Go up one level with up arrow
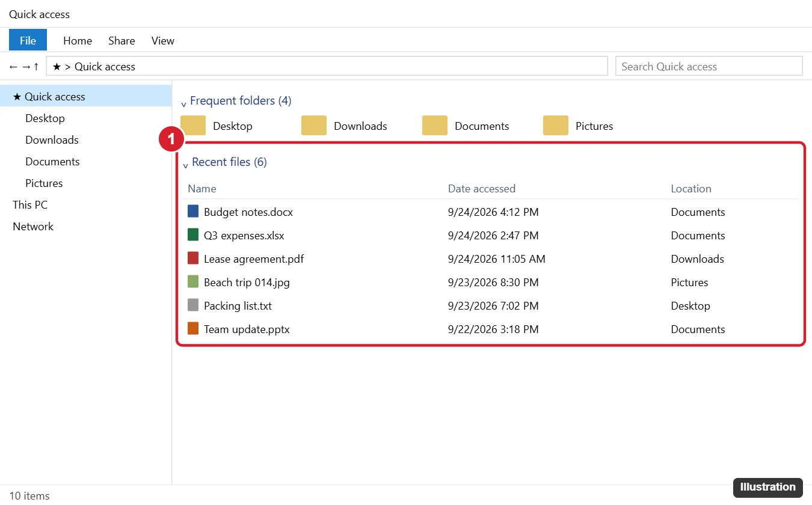This screenshot has height=505, width=812. click(x=36, y=67)
